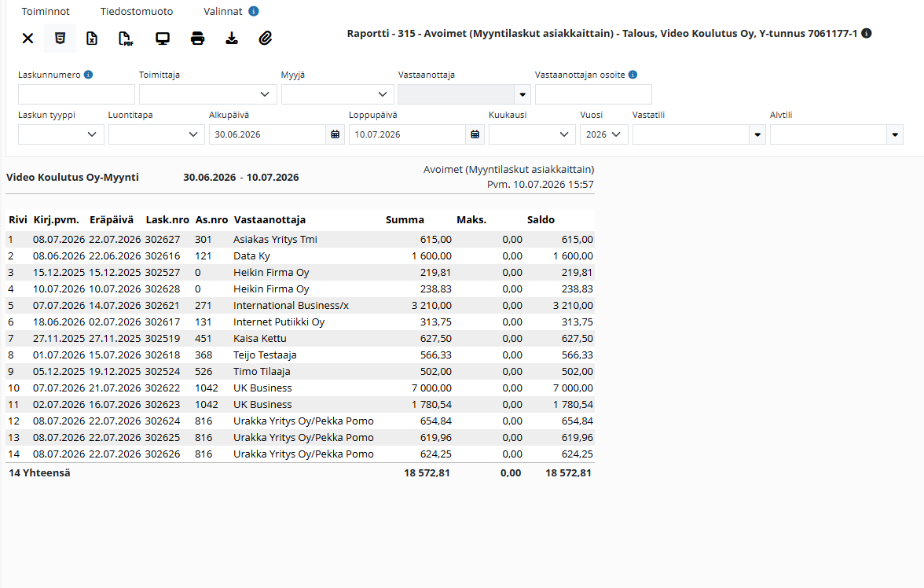This screenshot has width=924, height=588.
Task: Click the Laskunnumero input field
Action: [77, 94]
